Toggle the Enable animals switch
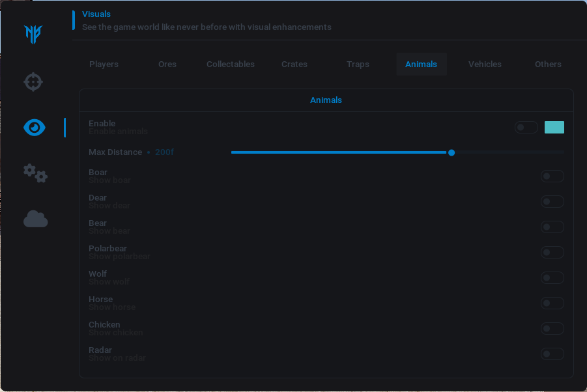Viewport: 587px width, 392px height. pyautogui.click(x=526, y=128)
